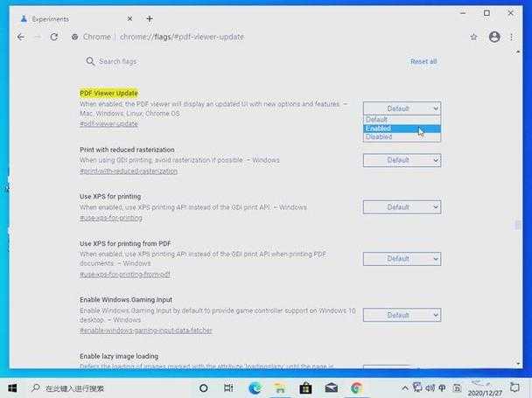Screen dimensions: 532x398
Task: Open Enable Windows Gaming Input dropdown
Action: 402,315
